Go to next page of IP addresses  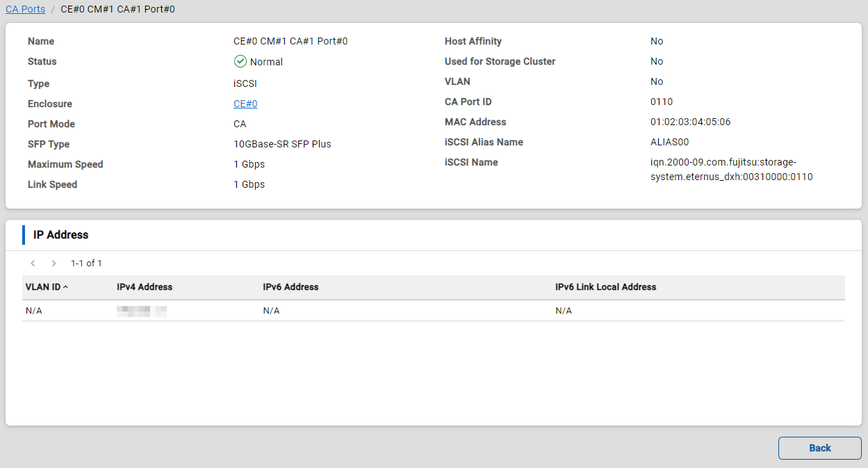point(54,264)
